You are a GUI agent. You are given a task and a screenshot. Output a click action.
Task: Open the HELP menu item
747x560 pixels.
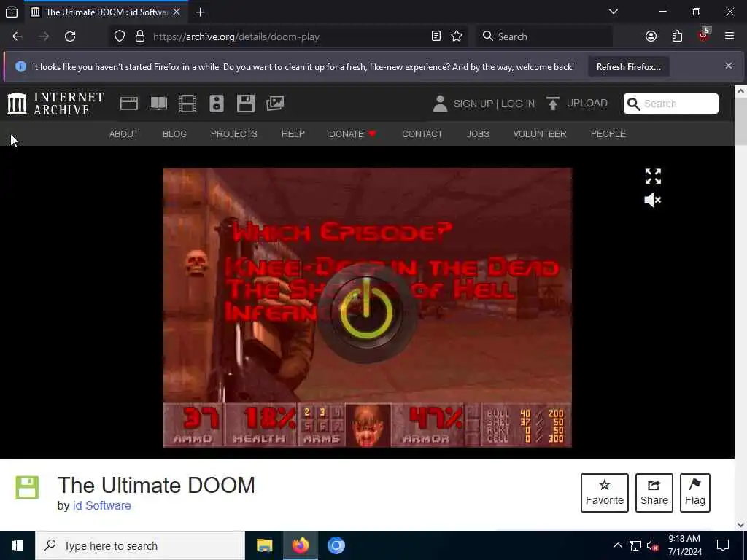(x=293, y=134)
